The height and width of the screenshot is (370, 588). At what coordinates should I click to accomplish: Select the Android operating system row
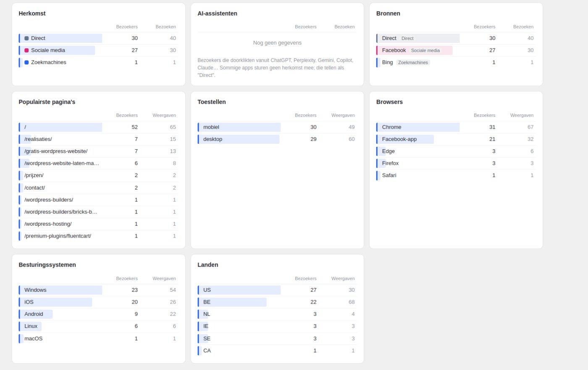[x=98, y=314]
